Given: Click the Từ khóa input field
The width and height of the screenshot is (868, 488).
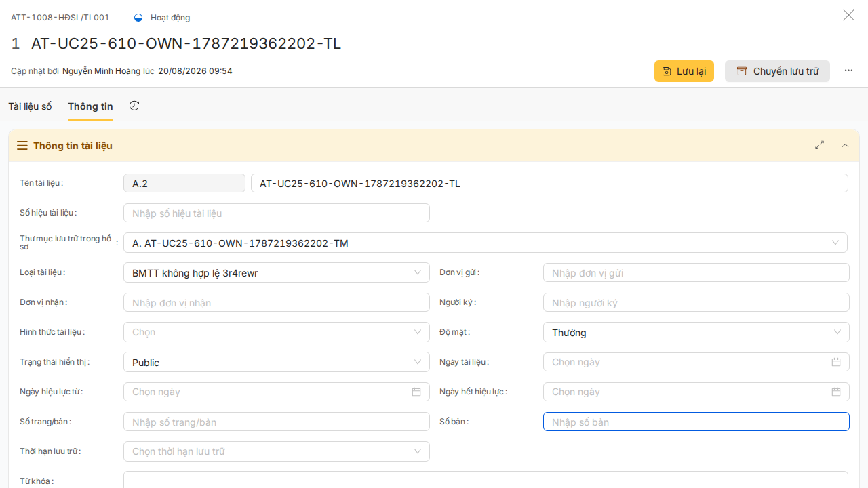Looking at the screenshot, I should tap(486, 480).
